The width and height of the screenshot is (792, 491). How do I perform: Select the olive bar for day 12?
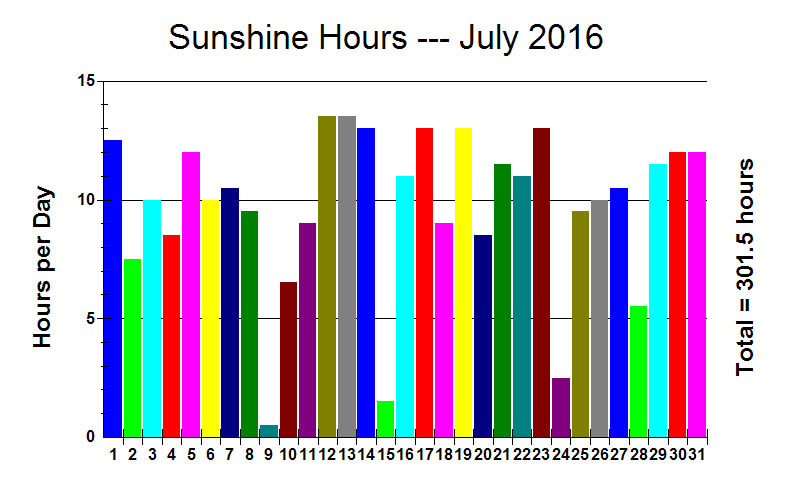pos(327,276)
